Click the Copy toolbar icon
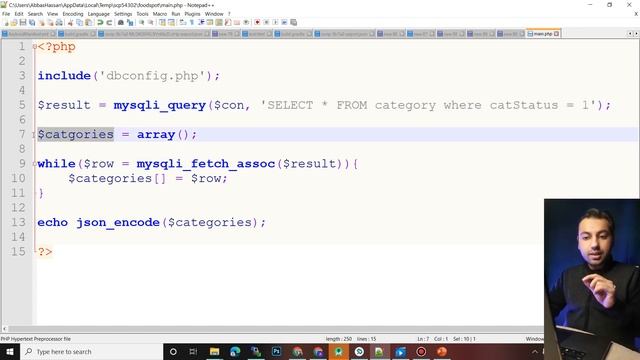640x360 pixels. pos(79,22)
